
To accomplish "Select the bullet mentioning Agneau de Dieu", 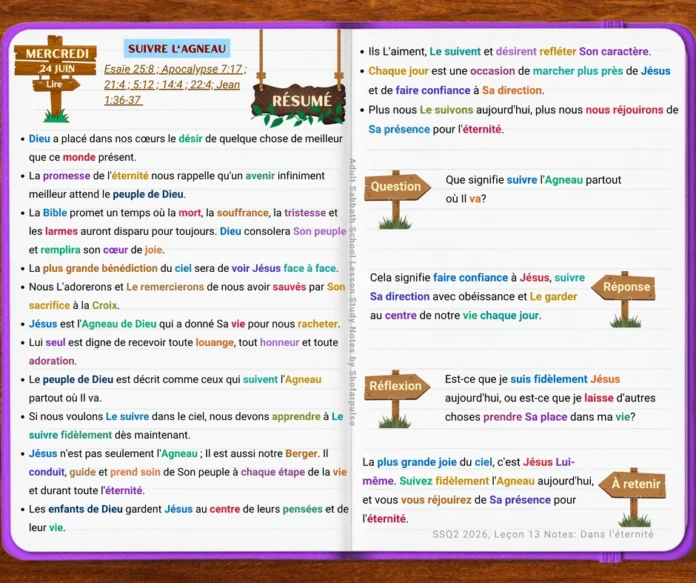I will pos(184,324).
